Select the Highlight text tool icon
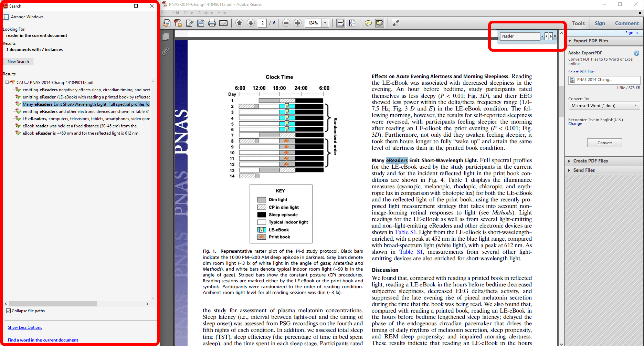This screenshot has height=346, width=644. 380,23
